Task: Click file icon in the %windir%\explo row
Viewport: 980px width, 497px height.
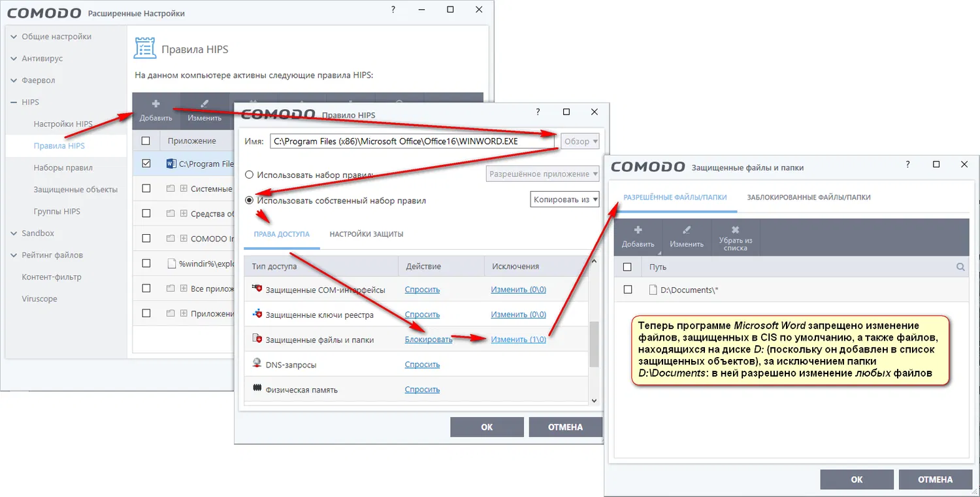Action: (x=172, y=264)
